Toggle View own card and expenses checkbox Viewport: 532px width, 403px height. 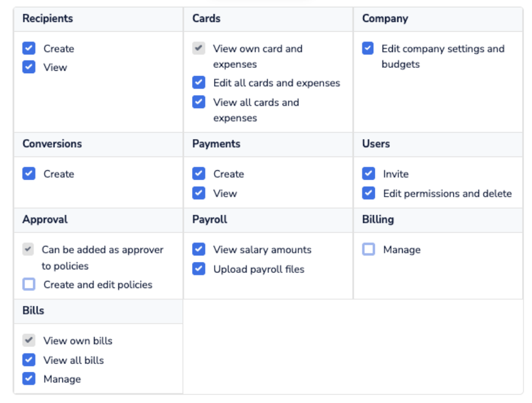pos(199,48)
